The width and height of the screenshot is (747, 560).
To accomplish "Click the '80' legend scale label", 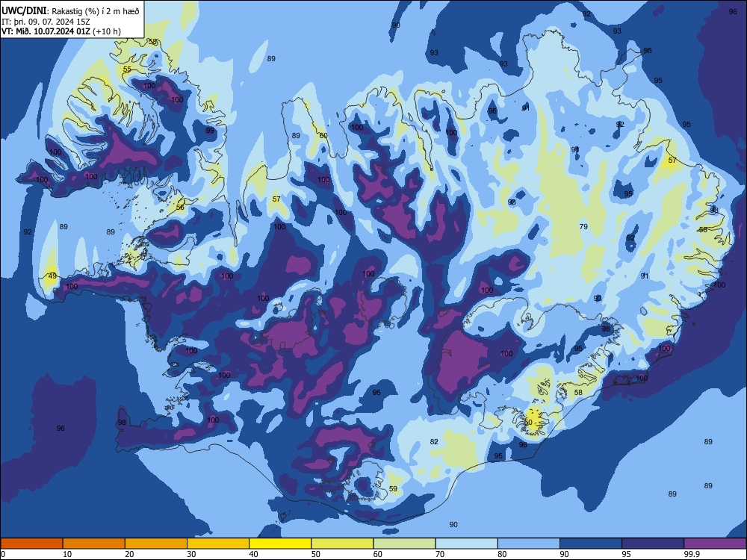I will 502,554.
